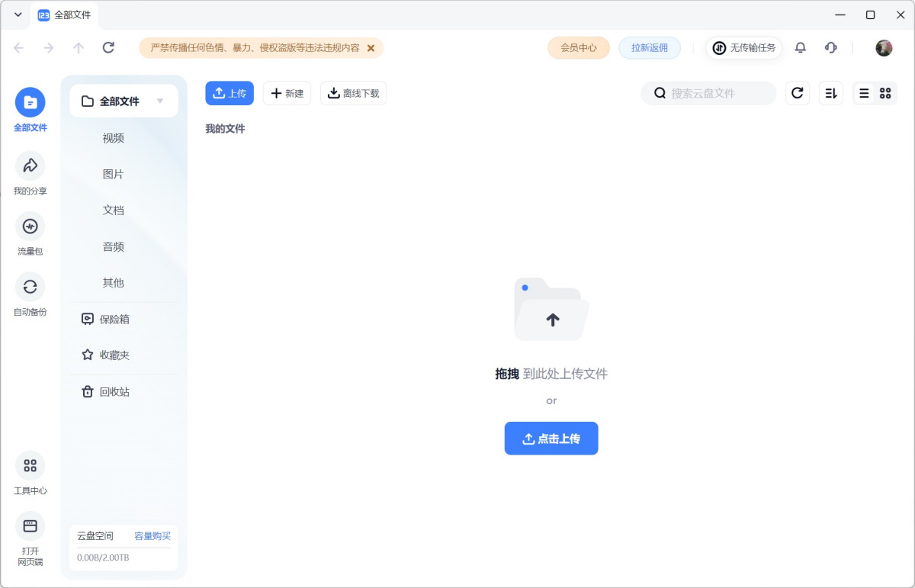This screenshot has width=915, height=588.
Task: Click the blue 点击上传 button
Action: click(x=551, y=439)
